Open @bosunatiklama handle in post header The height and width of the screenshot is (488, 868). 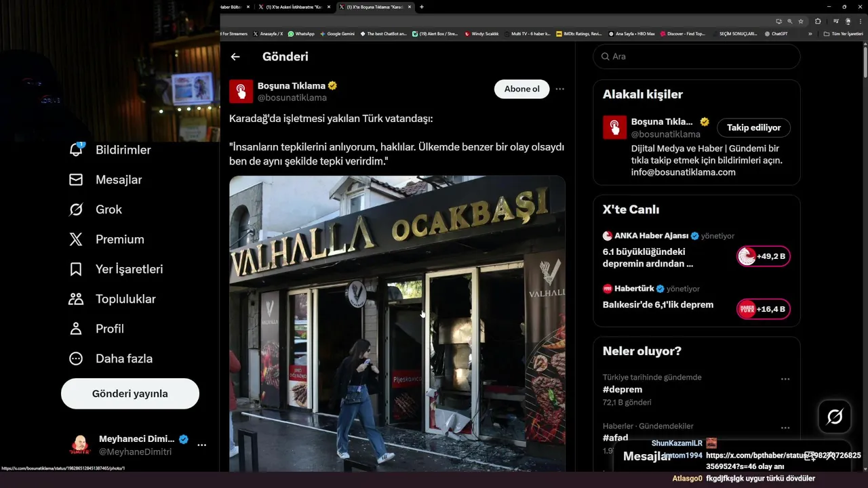pyautogui.click(x=292, y=98)
